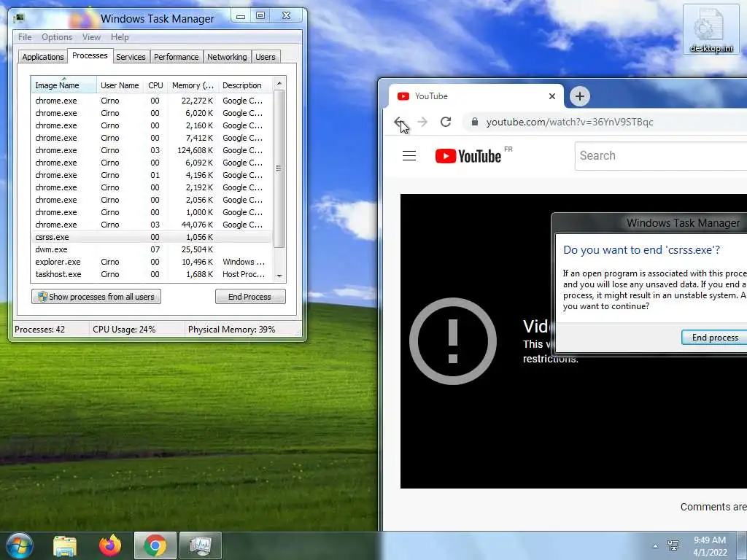Click the Chrome address bar URL
Image resolution: width=747 pixels, height=560 pixels.
[569, 122]
